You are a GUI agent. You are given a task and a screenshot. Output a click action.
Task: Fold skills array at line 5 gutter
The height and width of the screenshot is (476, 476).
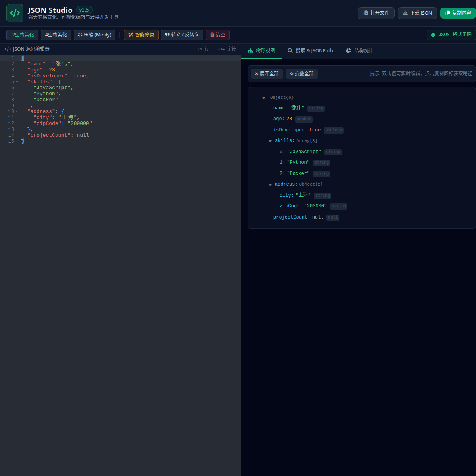pos(17,82)
